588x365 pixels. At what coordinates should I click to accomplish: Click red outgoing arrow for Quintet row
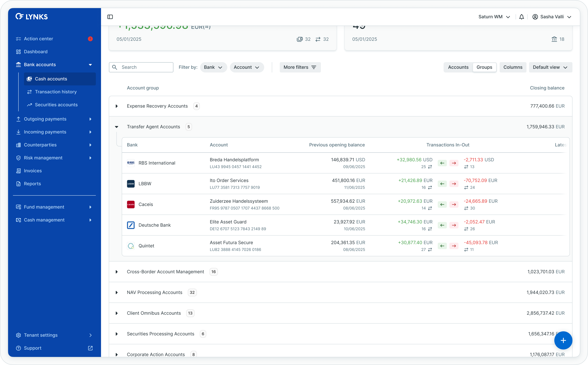coord(454,246)
